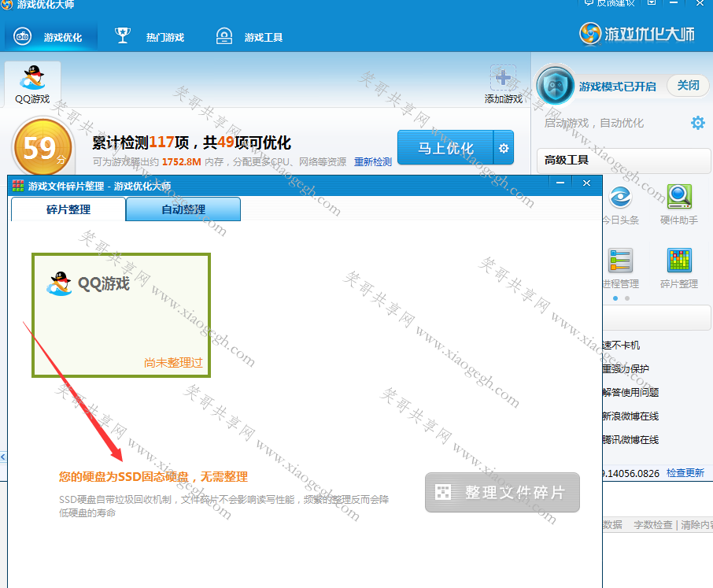The width and height of the screenshot is (713, 588).
Task: Select the second tool page dot
Action: pos(627,298)
